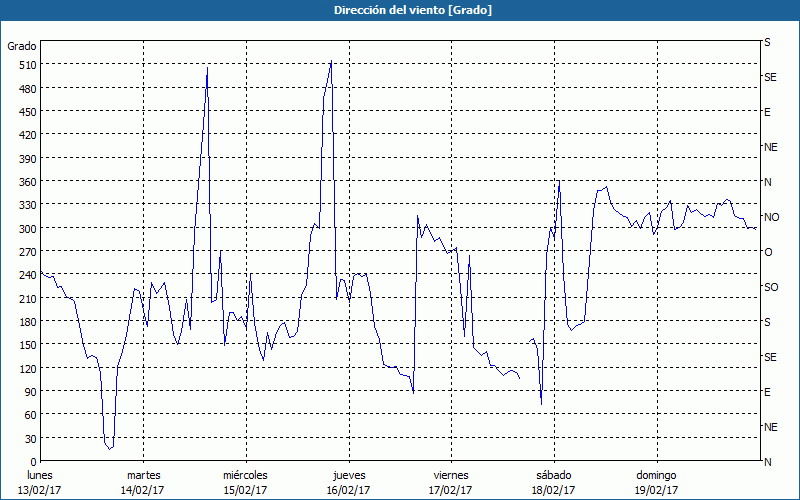Pick the 'domingo 19/02/17' date label
The height and width of the screenshot is (500, 800).
coord(655,482)
